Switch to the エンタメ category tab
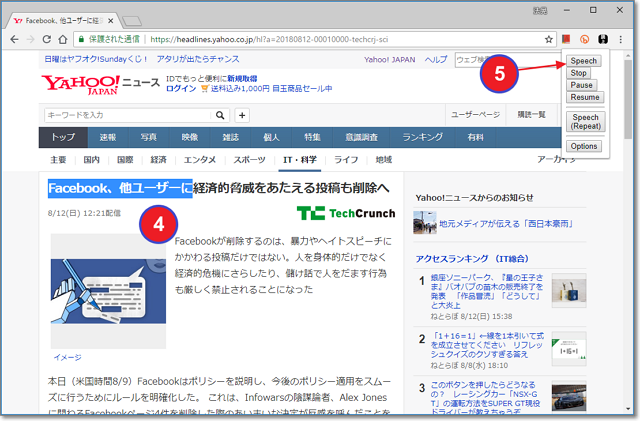 pos(200,160)
